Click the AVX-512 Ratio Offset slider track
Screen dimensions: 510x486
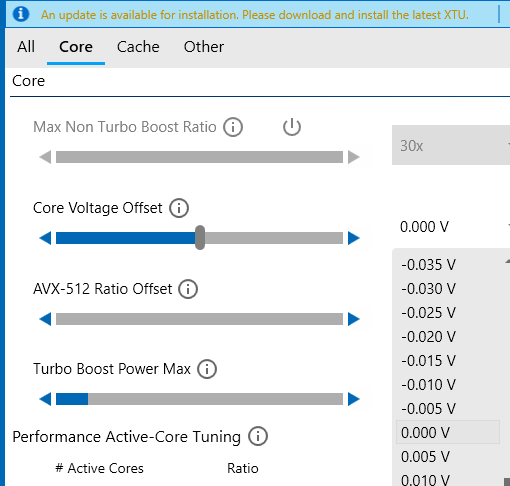[x=199, y=319]
